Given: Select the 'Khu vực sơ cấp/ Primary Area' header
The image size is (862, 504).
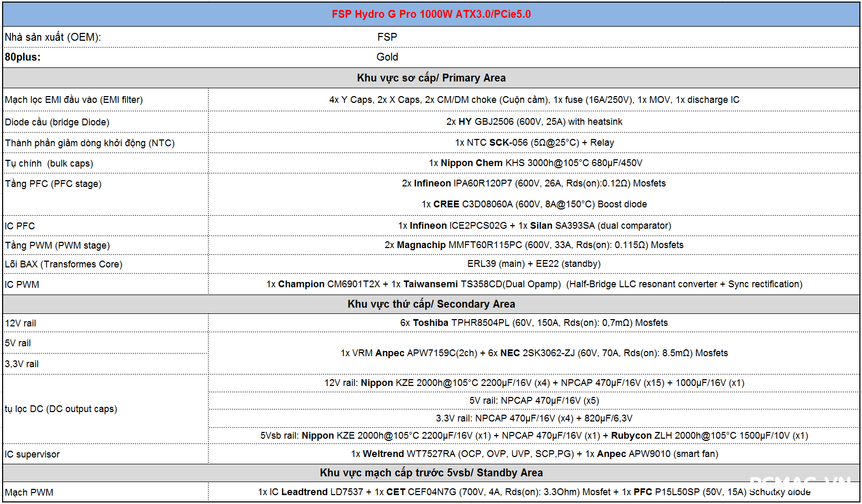Looking at the screenshot, I should 431,78.
